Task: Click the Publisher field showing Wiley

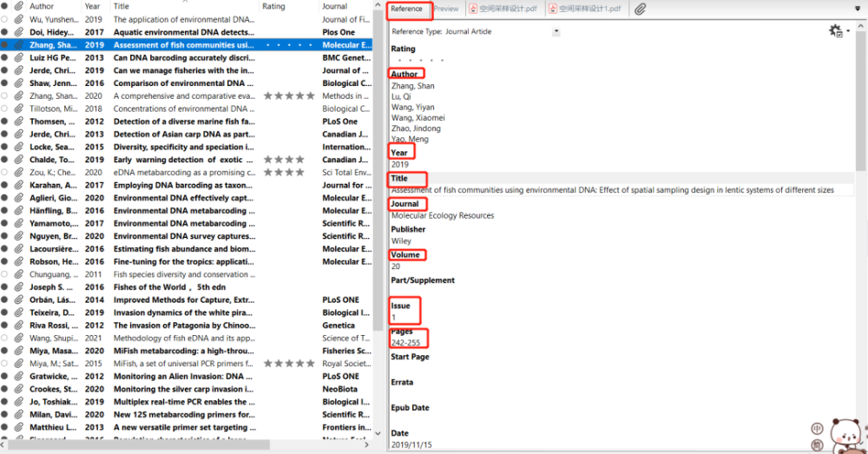Action: [x=401, y=240]
